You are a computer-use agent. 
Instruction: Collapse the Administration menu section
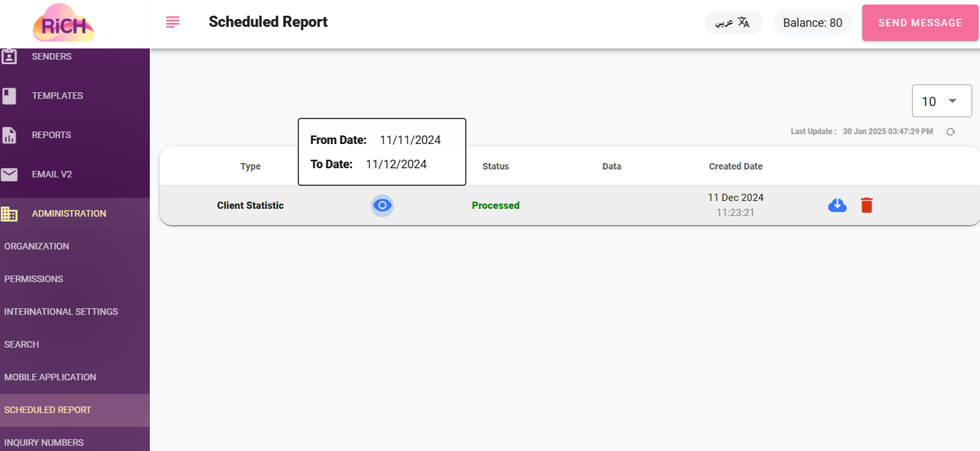[x=69, y=213]
